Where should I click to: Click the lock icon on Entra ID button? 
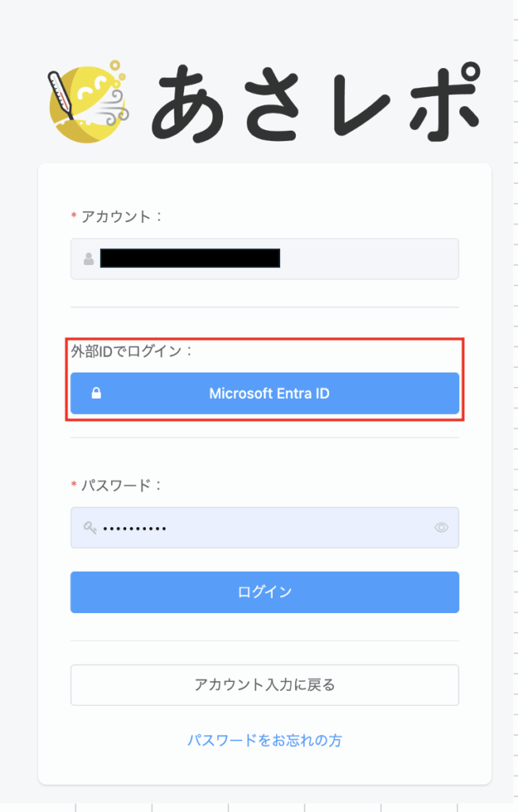(96, 393)
